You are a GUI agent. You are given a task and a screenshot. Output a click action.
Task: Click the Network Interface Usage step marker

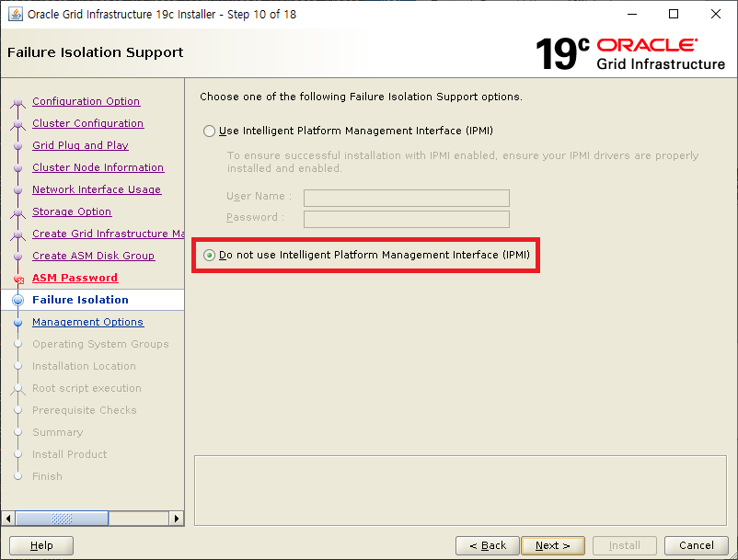[17, 190]
